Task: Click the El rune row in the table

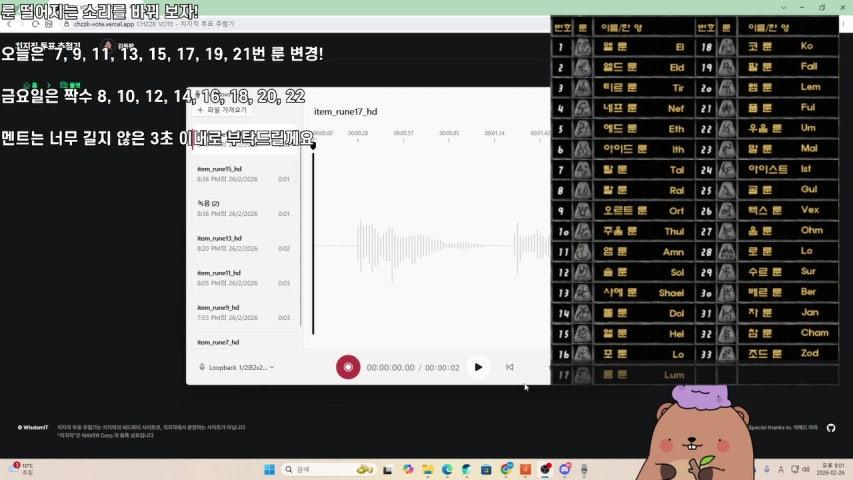Action: 623,47
